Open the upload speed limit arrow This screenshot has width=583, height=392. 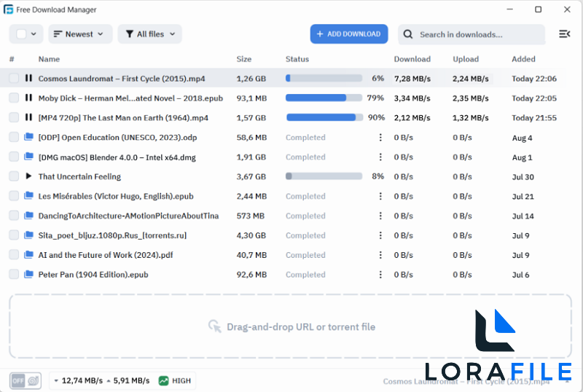[x=109, y=381]
